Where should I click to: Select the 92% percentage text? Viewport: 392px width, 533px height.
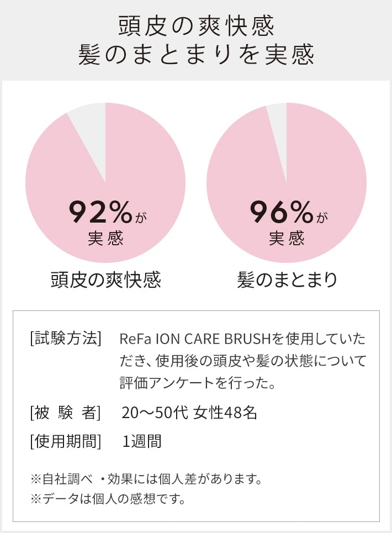pos(100,212)
